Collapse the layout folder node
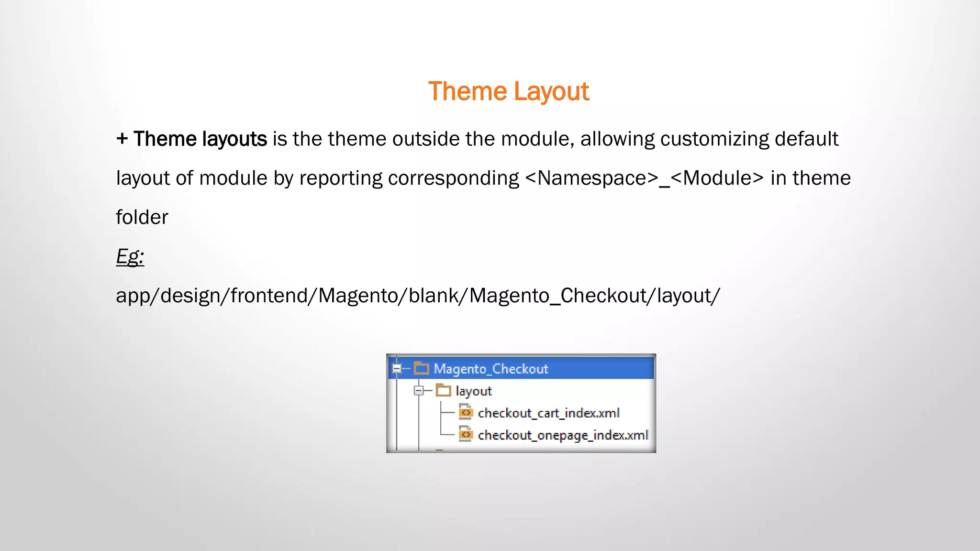The width and height of the screenshot is (980, 551). pyautogui.click(x=419, y=391)
